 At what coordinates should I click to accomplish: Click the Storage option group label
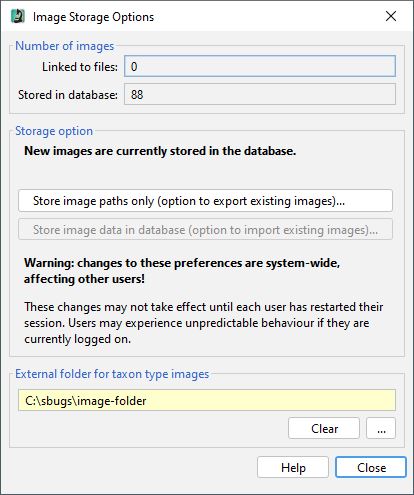coord(54,131)
